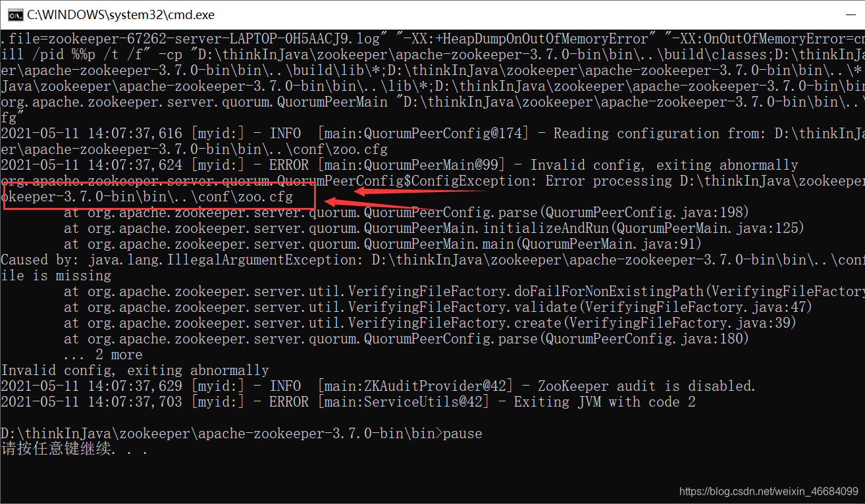Click the timestamp 2021-05-11 14:07:37,703
Viewport: 865px width, 504px height.
click(x=92, y=402)
